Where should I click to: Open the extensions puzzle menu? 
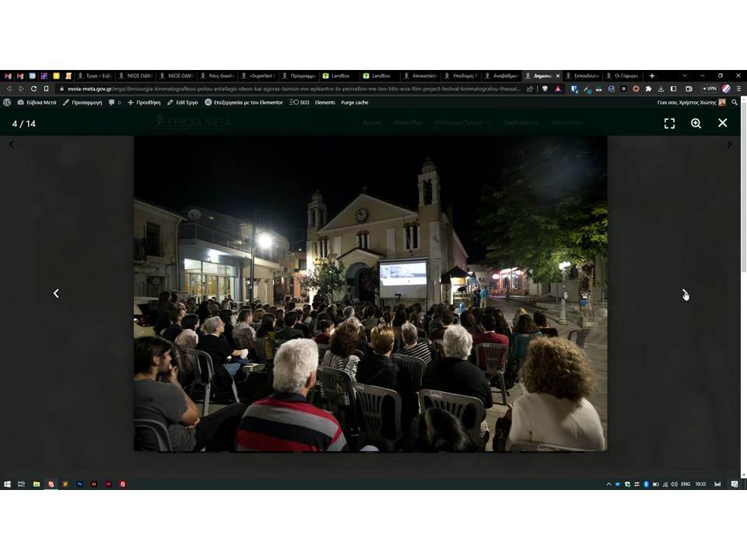click(648, 89)
